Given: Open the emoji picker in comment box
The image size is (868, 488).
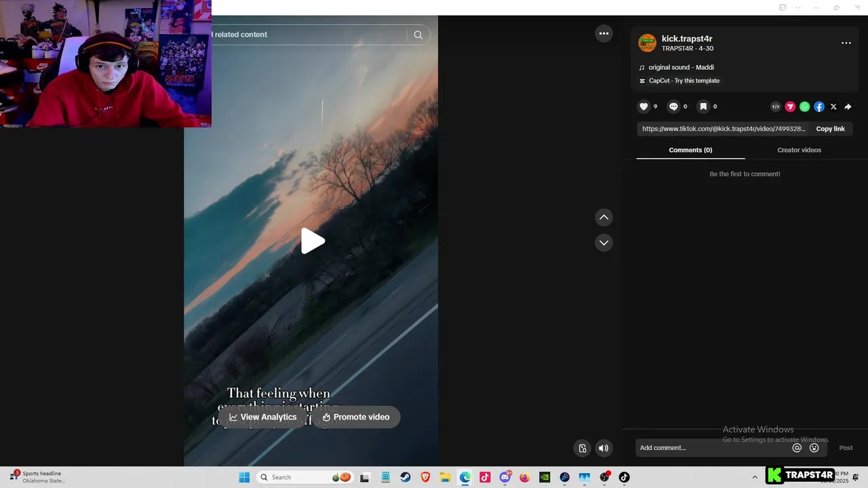Looking at the screenshot, I should click(814, 447).
